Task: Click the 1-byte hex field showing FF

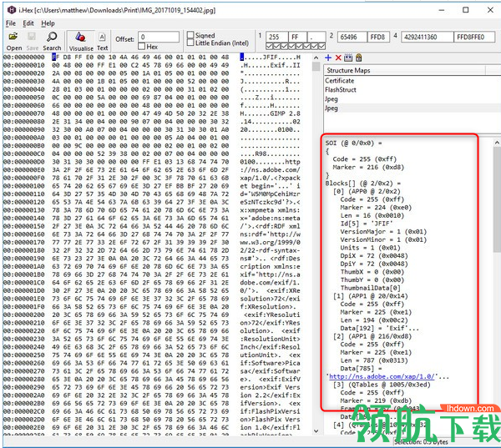Action: click(x=297, y=37)
